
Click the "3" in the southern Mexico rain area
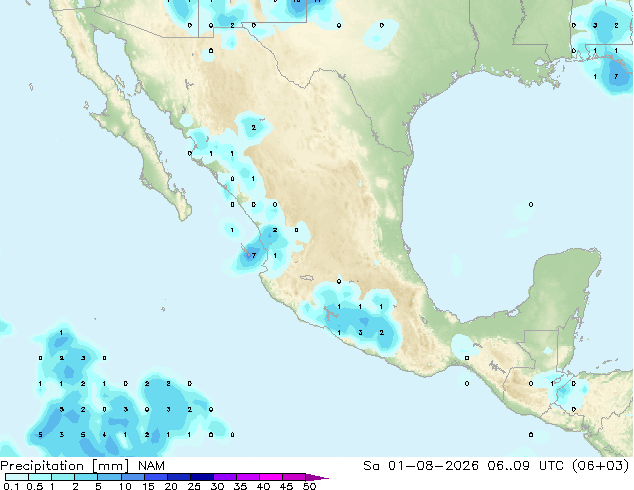[x=360, y=333]
